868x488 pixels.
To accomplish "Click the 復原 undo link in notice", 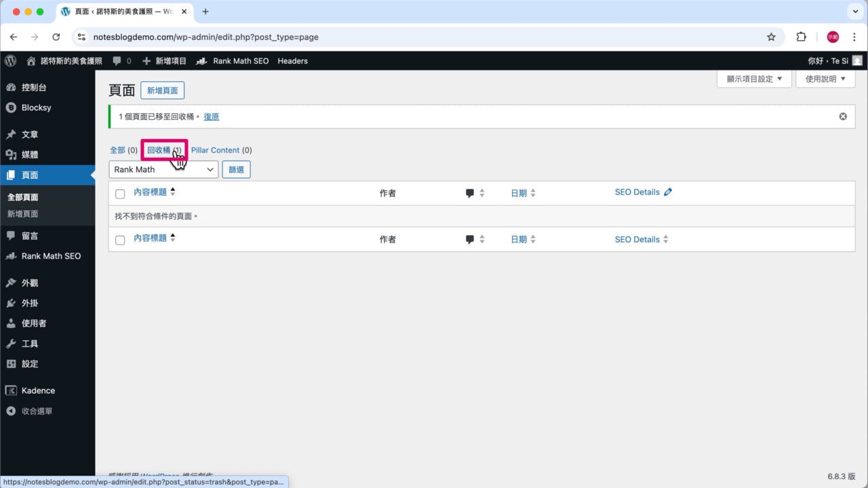I will click(x=212, y=117).
